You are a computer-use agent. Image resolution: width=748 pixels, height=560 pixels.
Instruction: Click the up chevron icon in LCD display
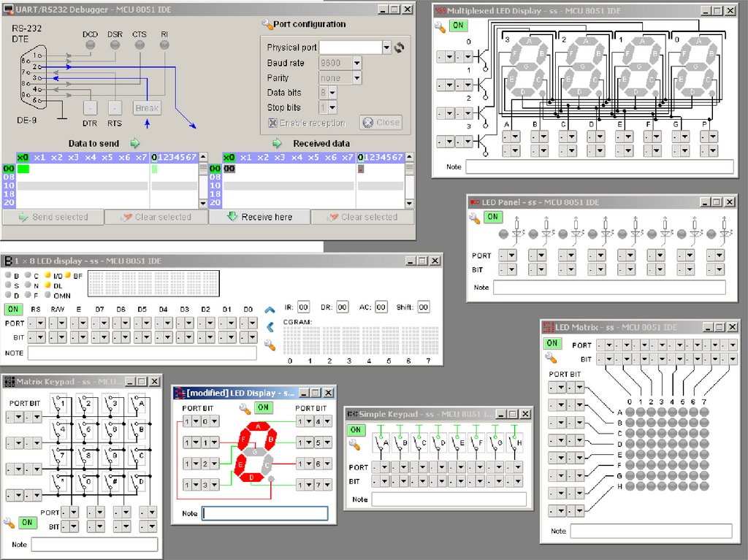270,310
